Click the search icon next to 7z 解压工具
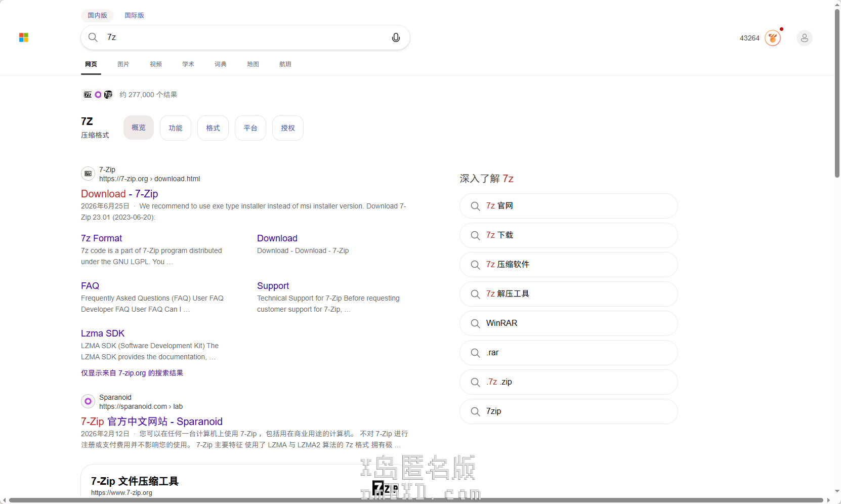 pyautogui.click(x=475, y=294)
